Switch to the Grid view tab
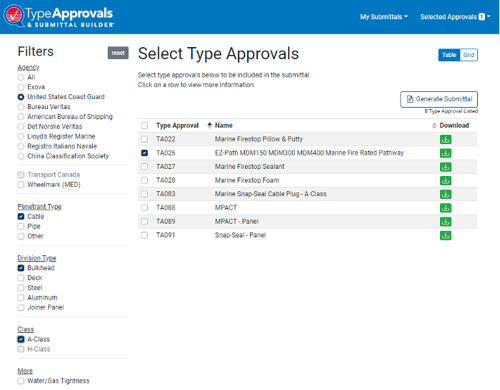 (468, 55)
